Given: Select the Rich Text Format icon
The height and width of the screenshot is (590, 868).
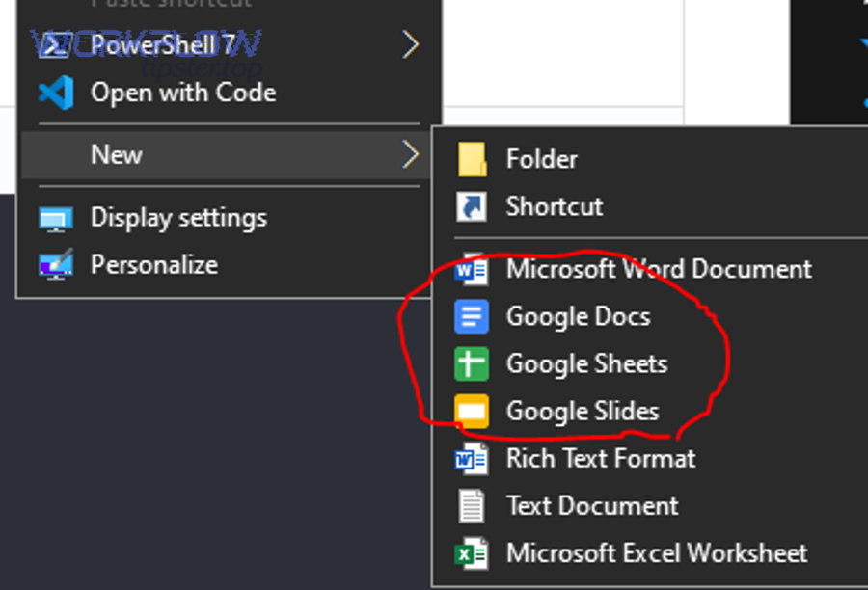Looking at the screenshot, I should (x=472, y=459).
